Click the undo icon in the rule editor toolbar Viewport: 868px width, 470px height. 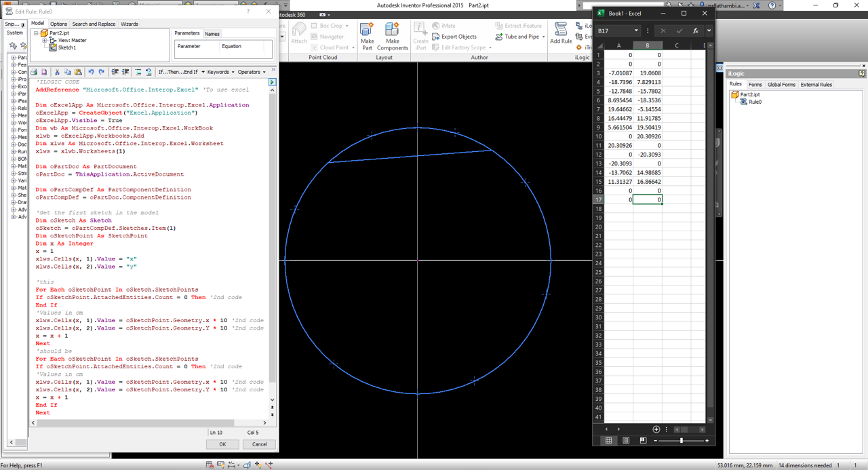91,72
